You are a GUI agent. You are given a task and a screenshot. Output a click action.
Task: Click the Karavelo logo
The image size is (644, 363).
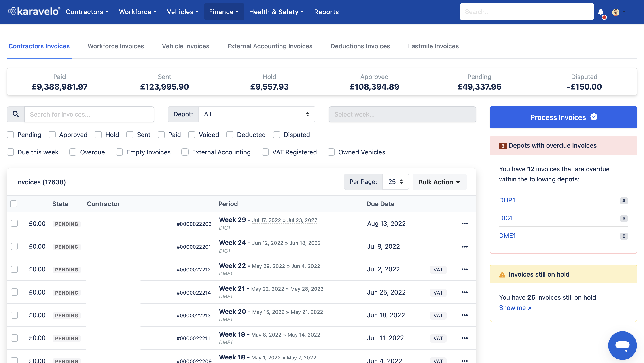click(x=34, y=11)
